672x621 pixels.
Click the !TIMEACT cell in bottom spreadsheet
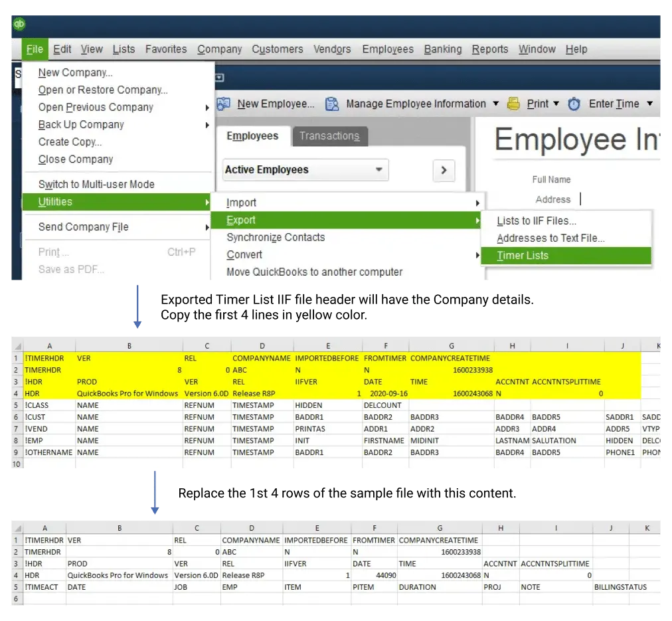pos(44,588)
